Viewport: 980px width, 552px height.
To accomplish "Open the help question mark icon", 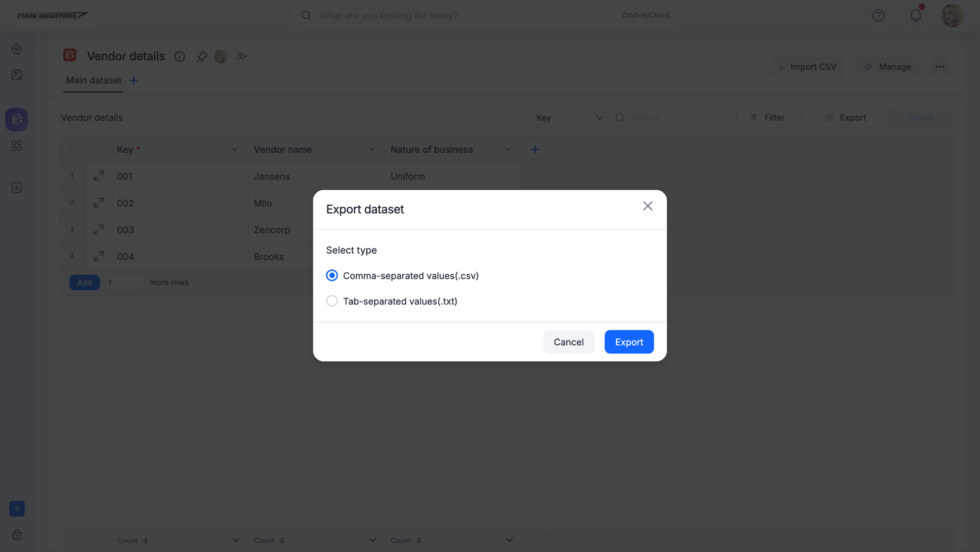I will click(x=878, y=15).
